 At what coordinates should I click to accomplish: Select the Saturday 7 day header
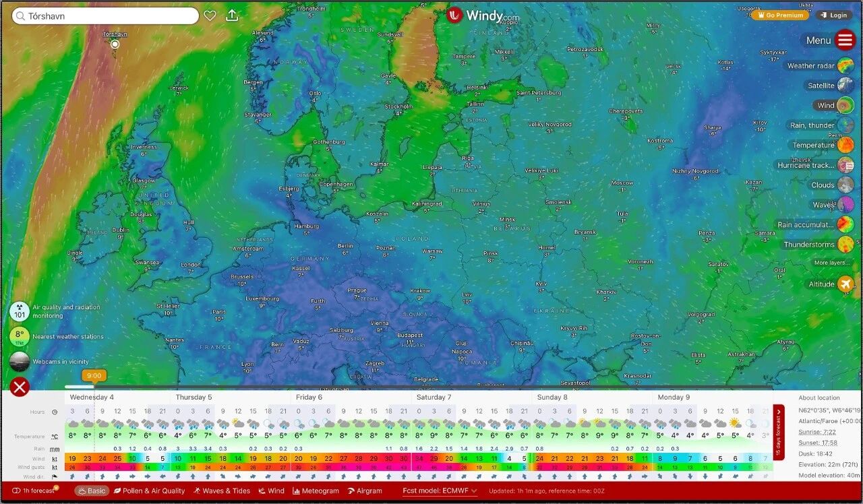[434, 398]
